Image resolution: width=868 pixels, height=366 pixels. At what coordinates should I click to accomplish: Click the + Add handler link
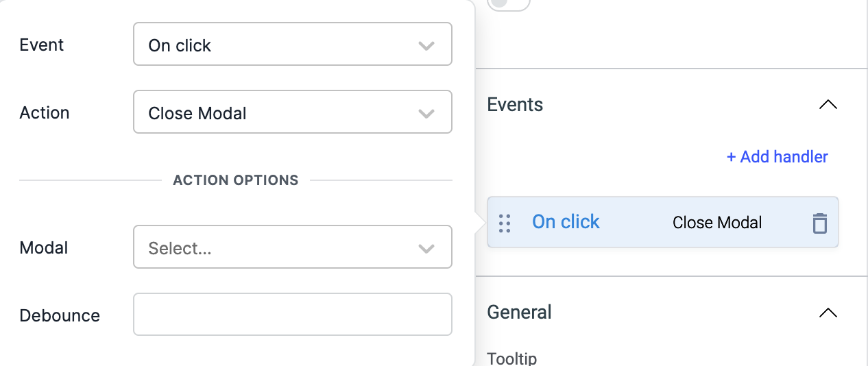click(777, 157)
